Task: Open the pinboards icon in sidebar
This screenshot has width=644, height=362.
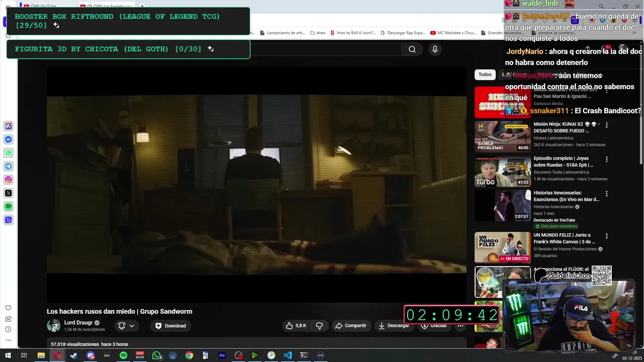Action: tap(8, 319)
